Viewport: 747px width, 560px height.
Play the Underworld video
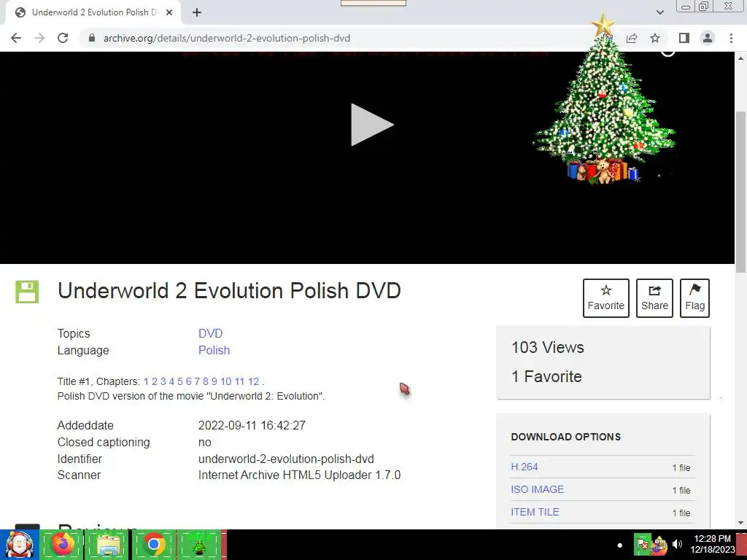pos(371,125)
